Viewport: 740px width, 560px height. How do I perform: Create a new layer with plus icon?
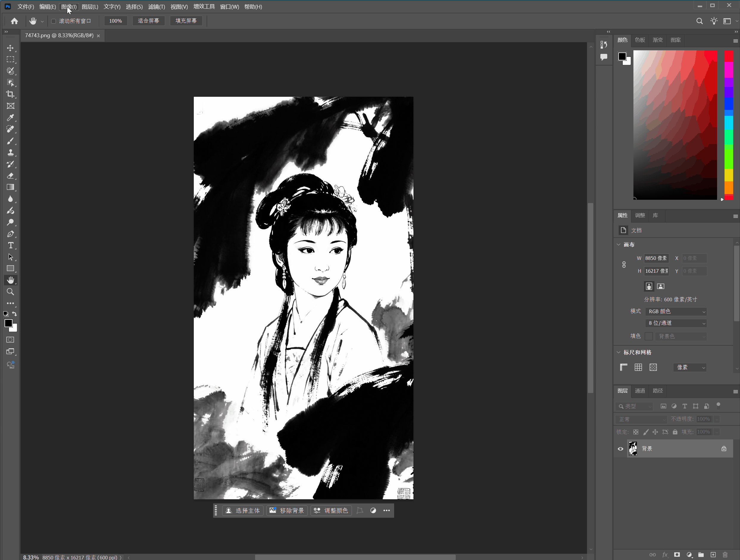713,555
